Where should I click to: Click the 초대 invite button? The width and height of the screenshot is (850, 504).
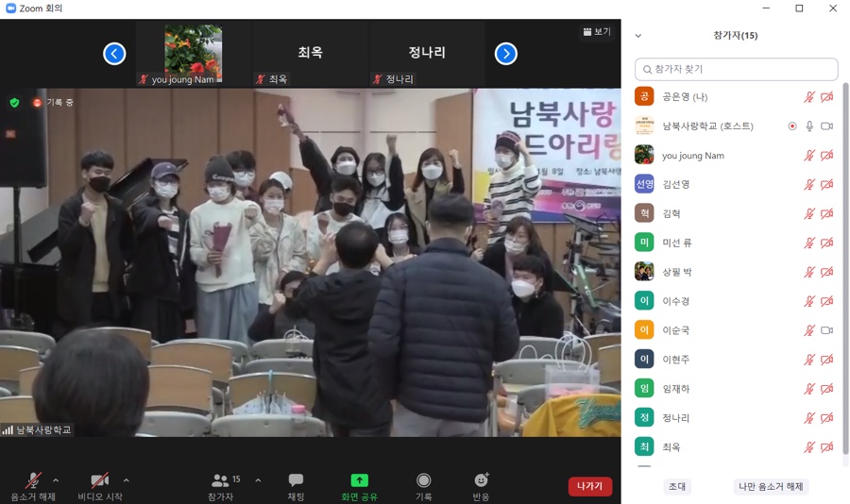677,486
